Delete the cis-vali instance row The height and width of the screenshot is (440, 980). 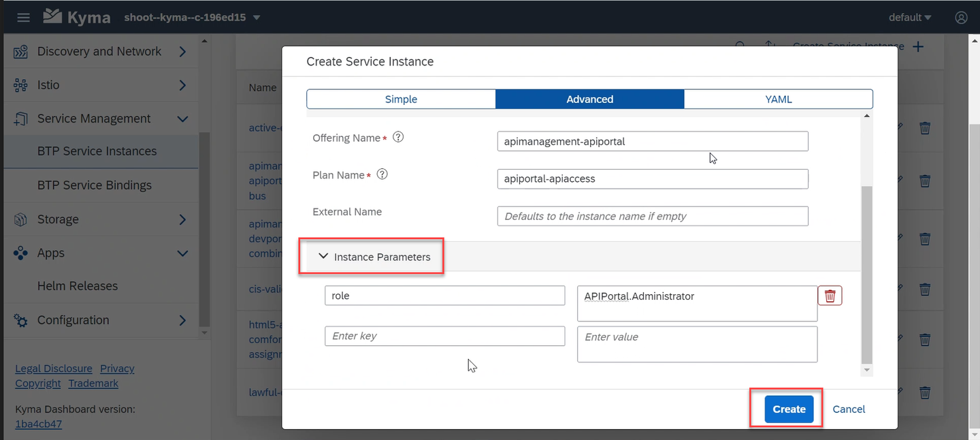click(925, 289)
